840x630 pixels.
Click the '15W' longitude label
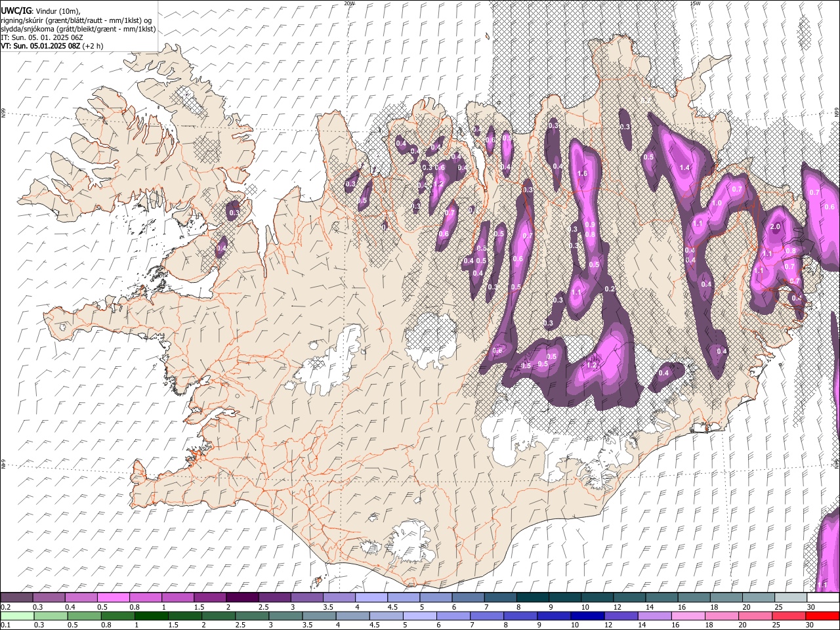coord(695,3)
